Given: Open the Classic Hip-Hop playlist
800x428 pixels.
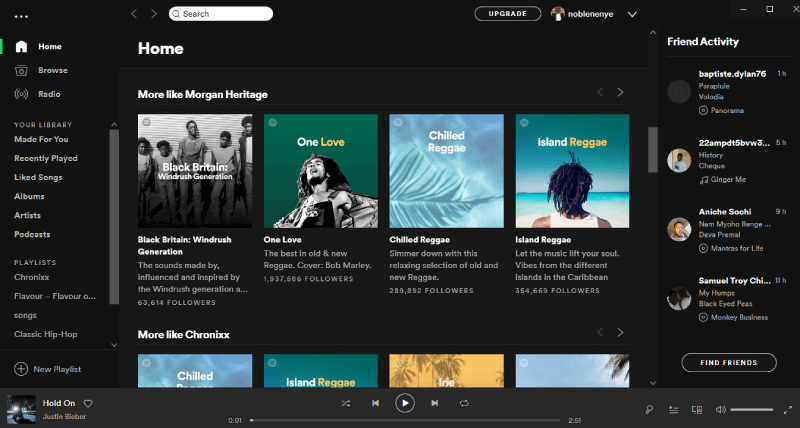Looking at the screenshot, I should [x=45, y=334].
